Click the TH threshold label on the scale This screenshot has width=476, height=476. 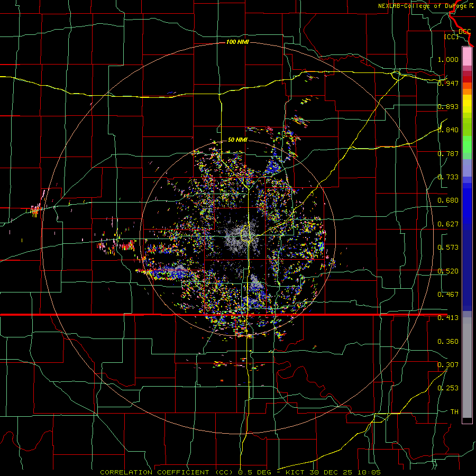(454, 412)
